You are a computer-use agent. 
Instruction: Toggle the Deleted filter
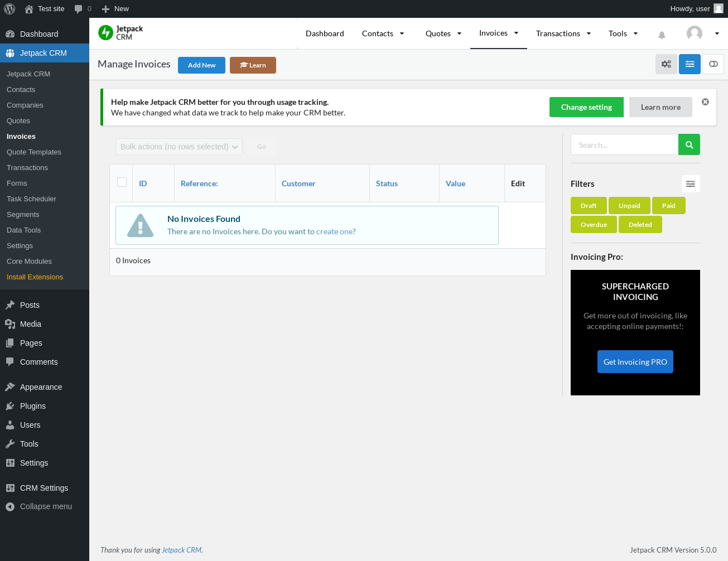(640, 225)
